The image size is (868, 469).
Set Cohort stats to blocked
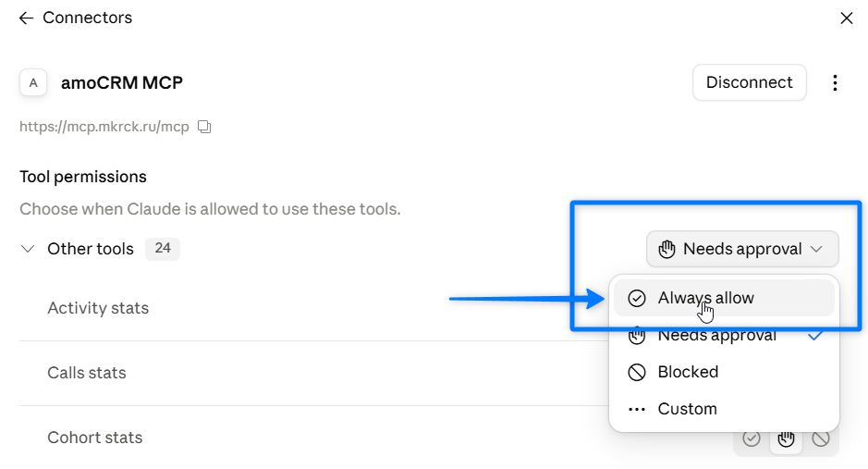click(x=820, y=438)
